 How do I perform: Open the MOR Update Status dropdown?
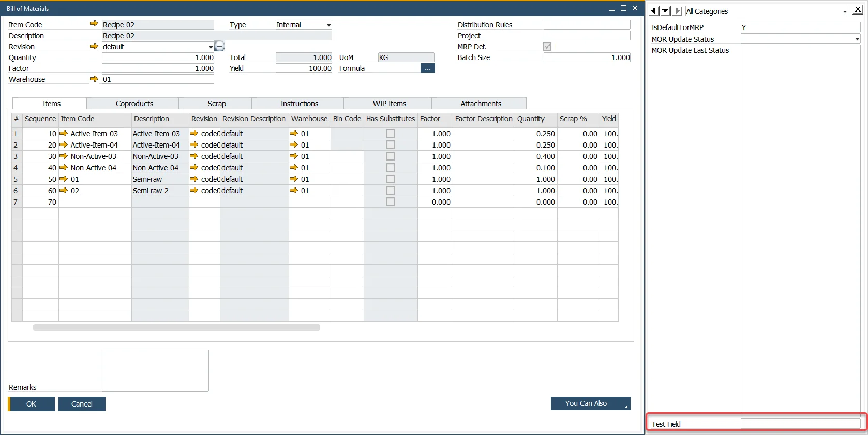point(857,39)
